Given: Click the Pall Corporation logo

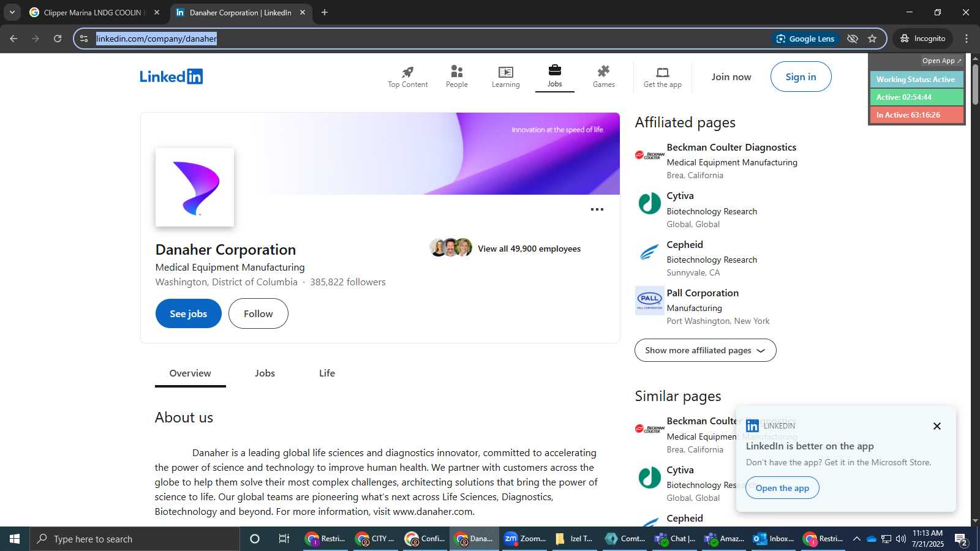Looking at the screenshot, I should point(649,301).
